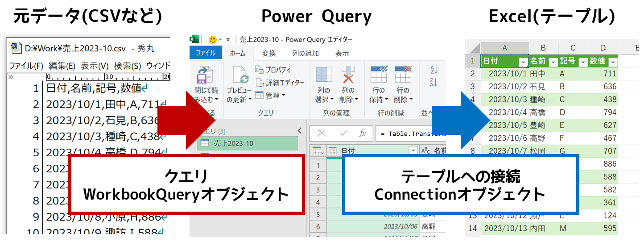The height and width of the screenshot is (242, 644).
Task: Click the 秀丸 app icon in title bar
Action: 17,47
